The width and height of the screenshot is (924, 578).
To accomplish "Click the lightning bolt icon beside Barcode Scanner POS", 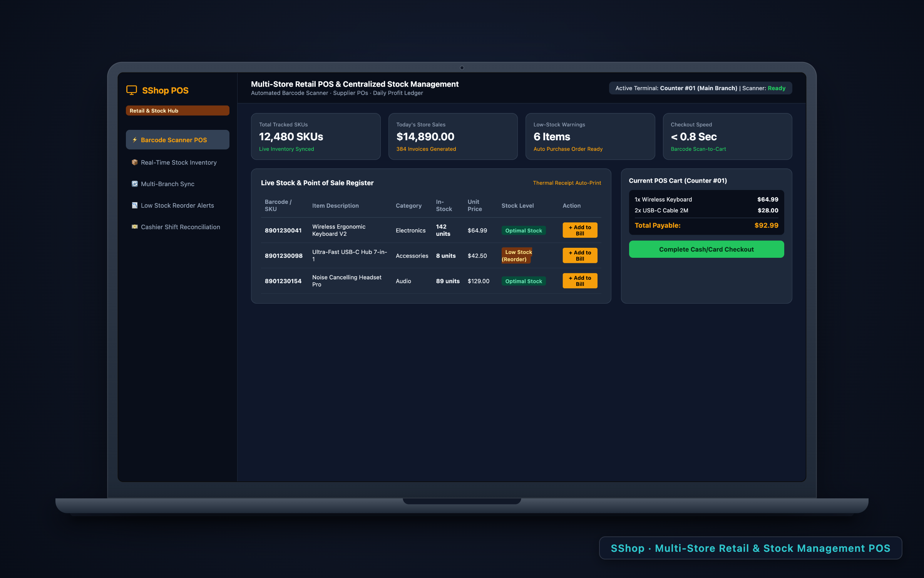I will pyautogui.click(x=135, y=140).
